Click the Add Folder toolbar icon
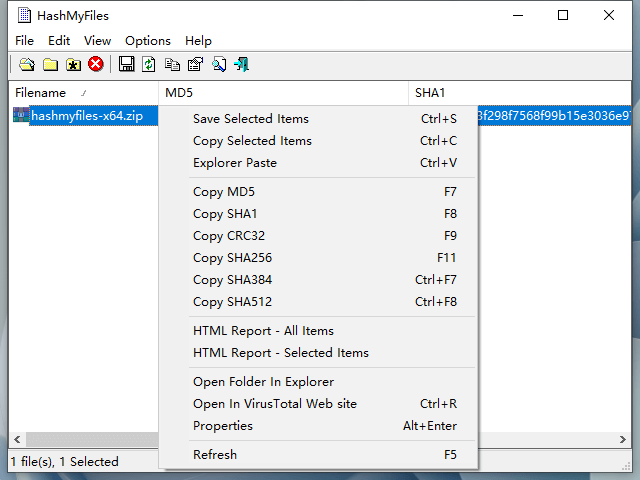The width and height of the screenshot is (640, 480). pos(51,64)
